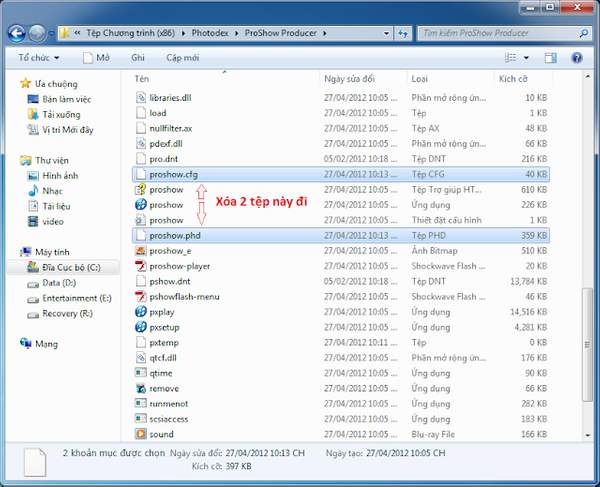
Task: Click proshow application globe icon
Action: click(x=141, y=205)
